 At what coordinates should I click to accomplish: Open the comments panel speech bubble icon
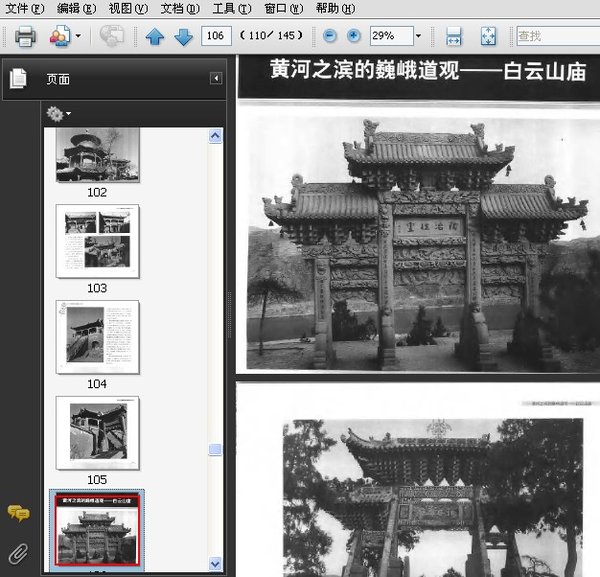[x=18, y=513]
